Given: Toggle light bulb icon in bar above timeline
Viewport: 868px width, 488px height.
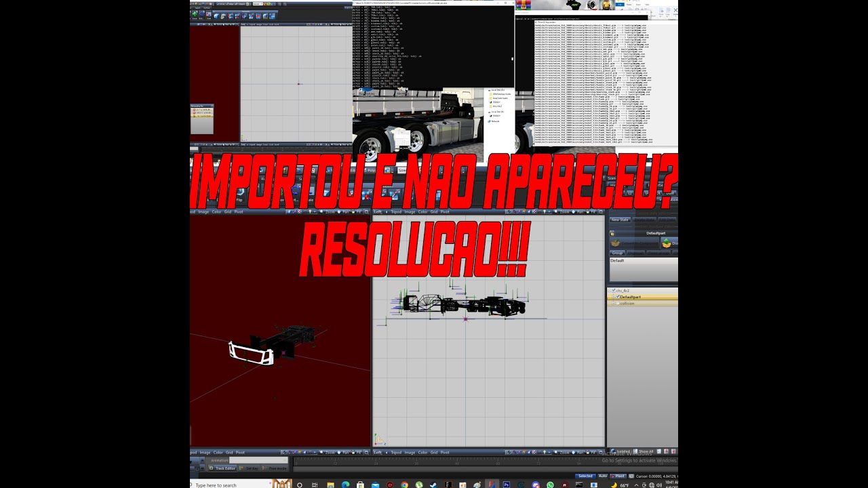Looking at the screenshot, I should (x=545, y=452).
